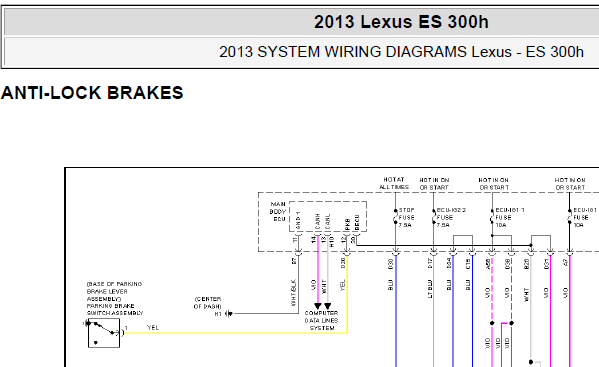Click the 'ECU-IG2 2 FUSE 7.5A' label
The width and height of the screenshot is (599, 367).
(452, 218)
